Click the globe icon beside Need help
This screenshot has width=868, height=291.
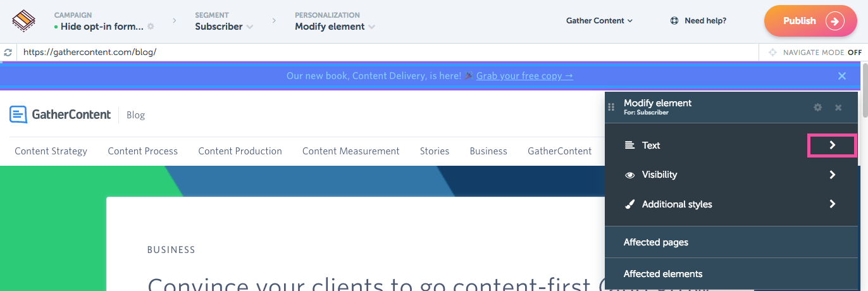coord(674,21)
